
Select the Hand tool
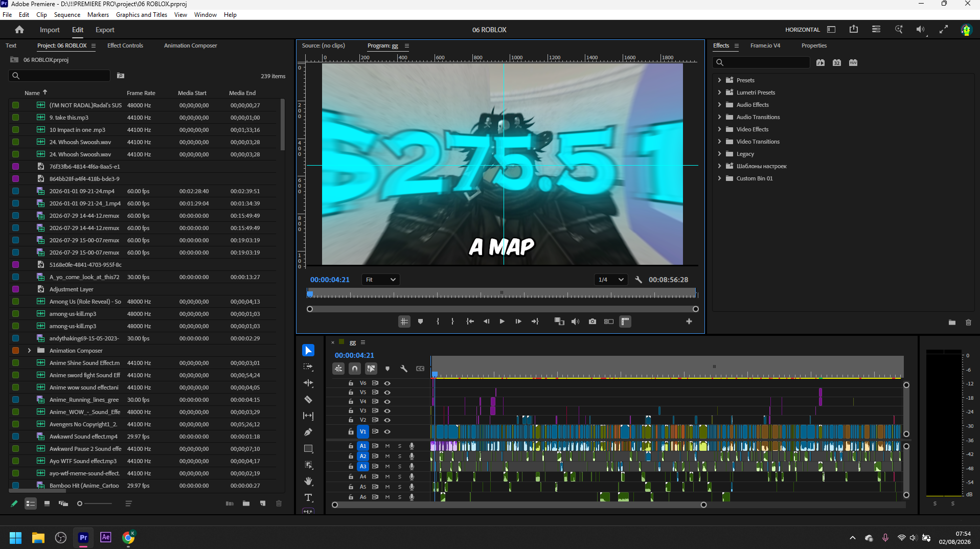tap(308, 481)
